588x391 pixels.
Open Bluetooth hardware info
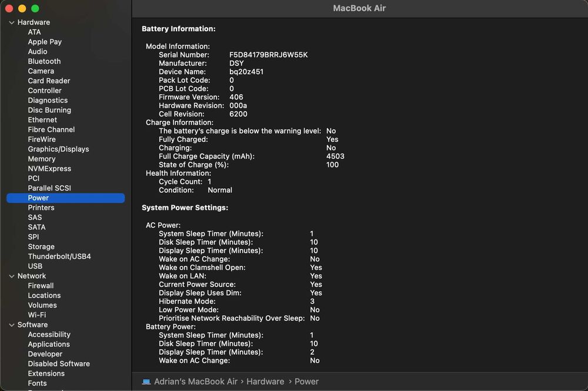point(44,62)
